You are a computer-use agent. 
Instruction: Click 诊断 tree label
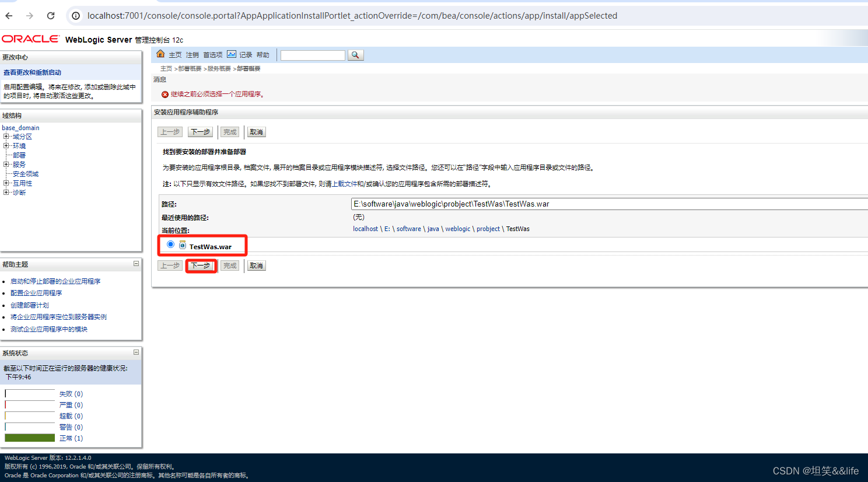point(19,193)
